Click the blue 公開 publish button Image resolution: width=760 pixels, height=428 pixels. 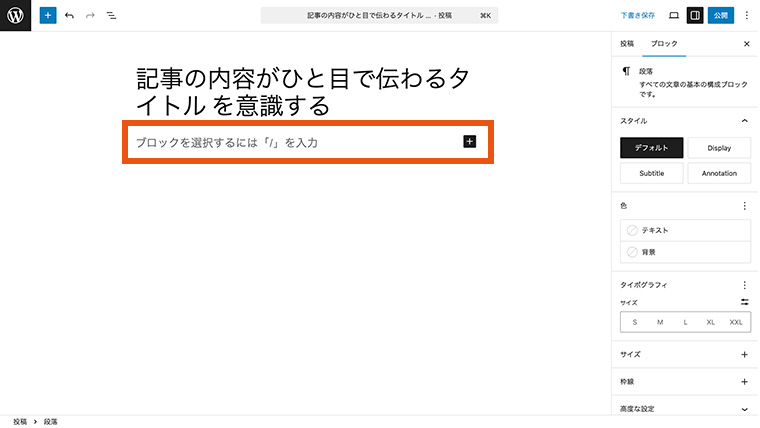[721, 16]
